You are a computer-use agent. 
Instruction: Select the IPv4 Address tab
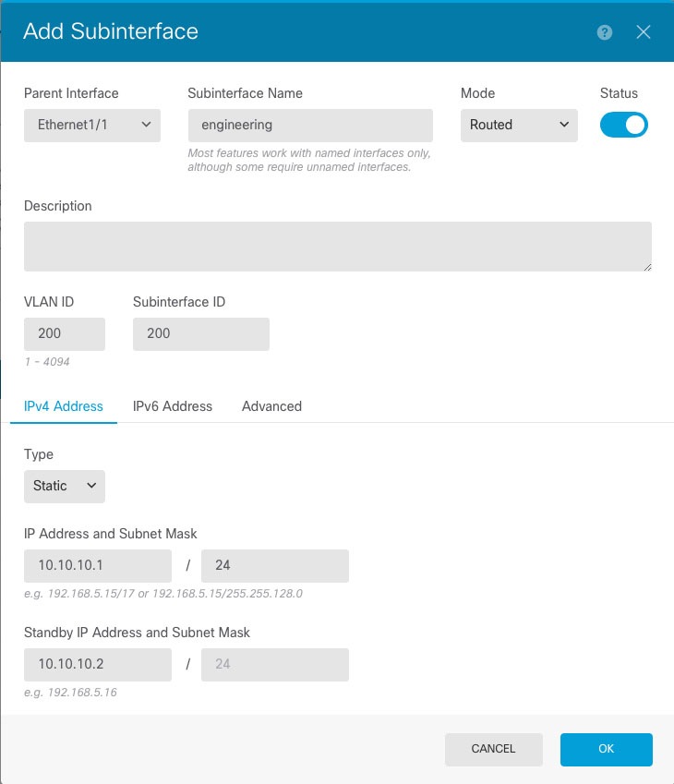[x=63, y=406]
